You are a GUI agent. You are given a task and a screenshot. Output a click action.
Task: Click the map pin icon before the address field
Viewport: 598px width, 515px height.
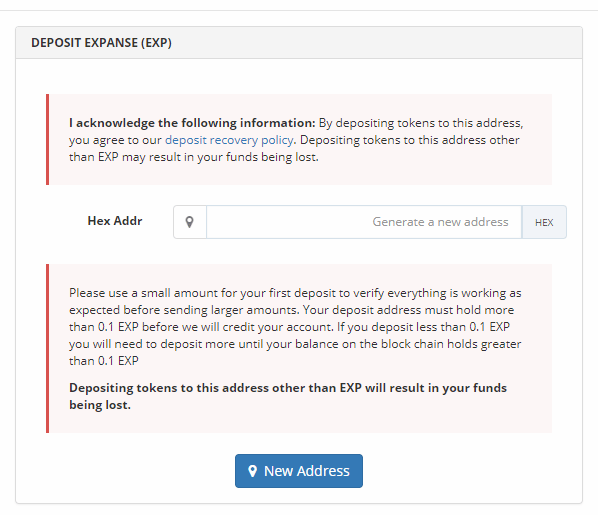pyautogui.click(x=190, y=222)
